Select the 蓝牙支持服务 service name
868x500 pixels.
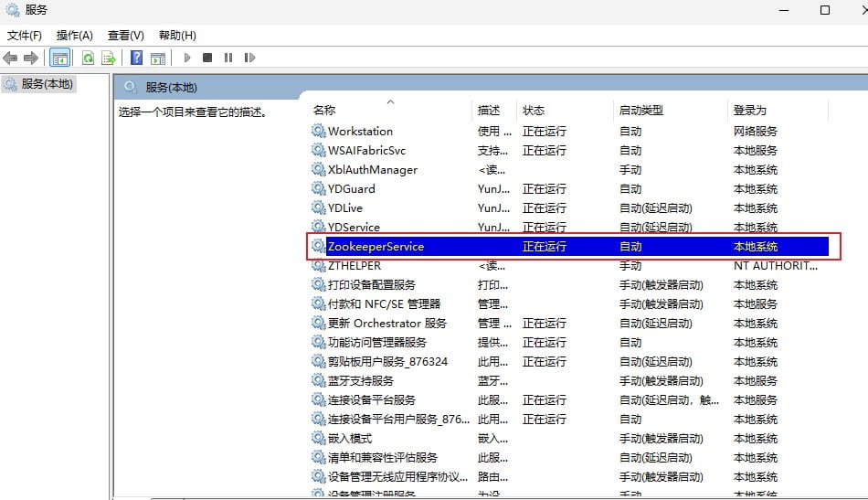(x=360, y=381)
